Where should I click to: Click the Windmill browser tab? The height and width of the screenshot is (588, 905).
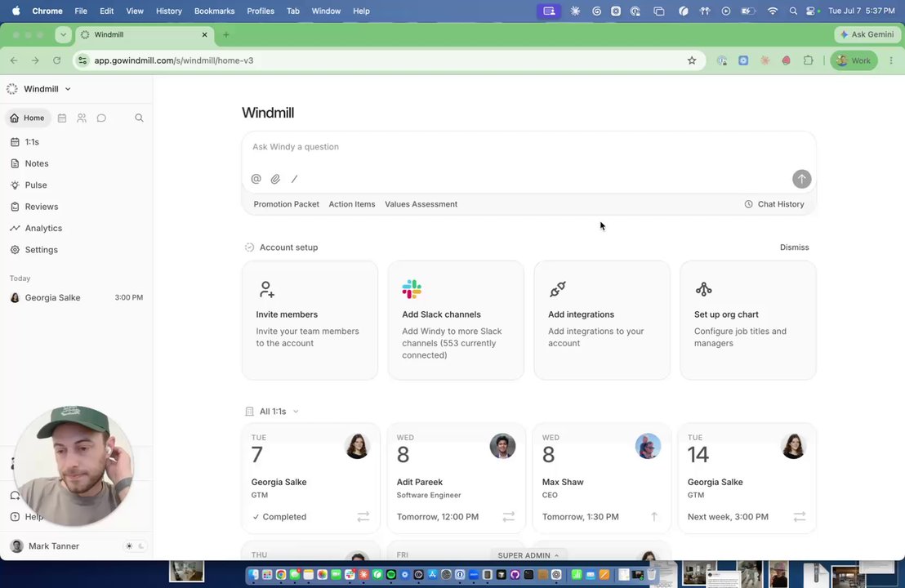point(145,34)
